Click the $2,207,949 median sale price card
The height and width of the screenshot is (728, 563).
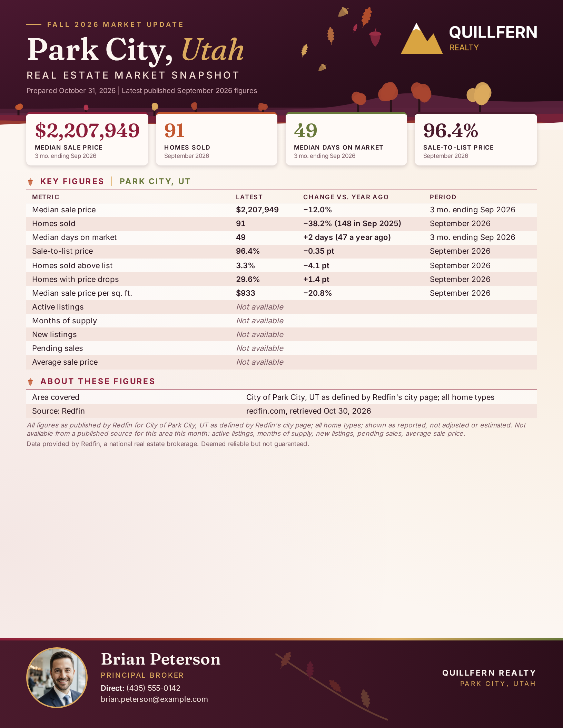point(87,139)
